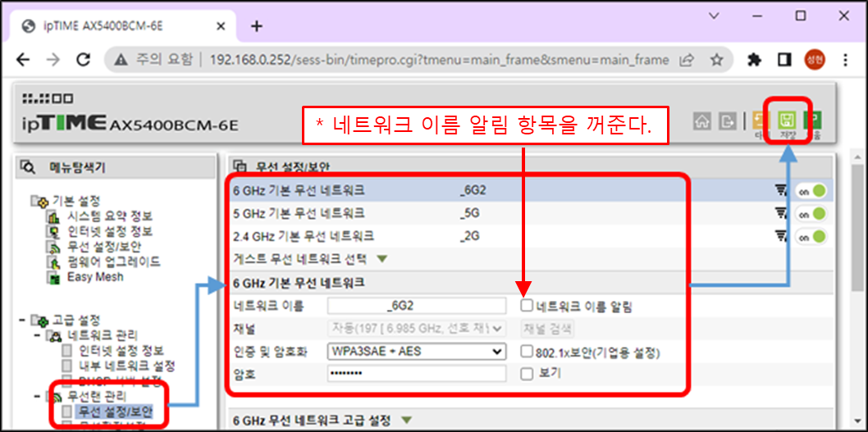Open the 인증 및 암호화 WPA3SAE + AES dropdown

416,351
